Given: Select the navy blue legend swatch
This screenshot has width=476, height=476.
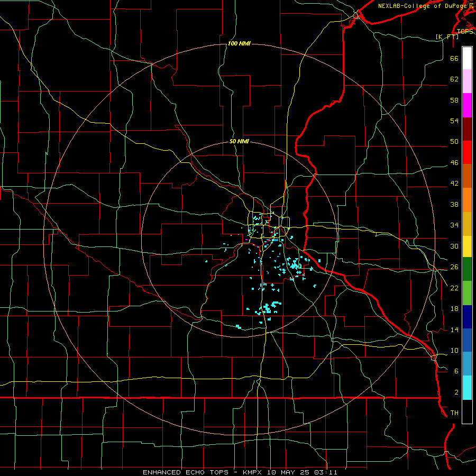Looking at the screenshot, I should tap(467, 317).
